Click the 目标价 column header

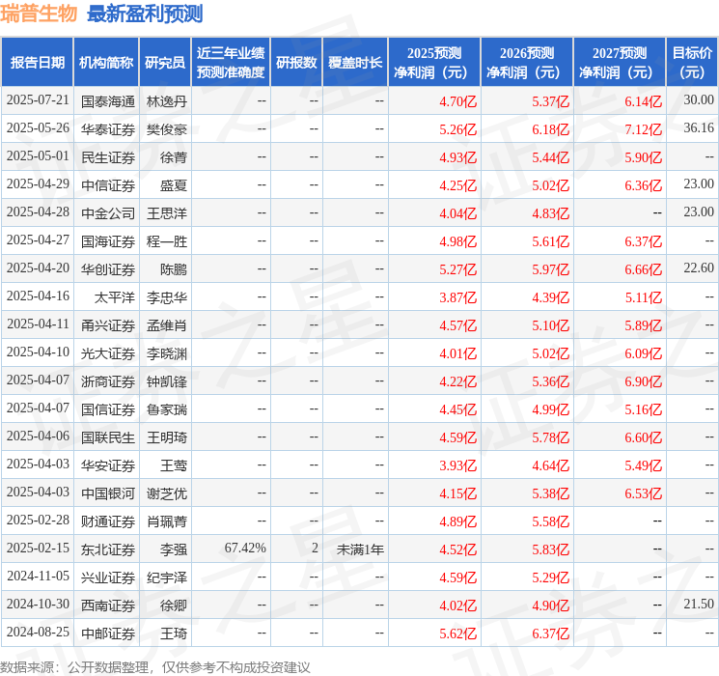pos(692,62)
